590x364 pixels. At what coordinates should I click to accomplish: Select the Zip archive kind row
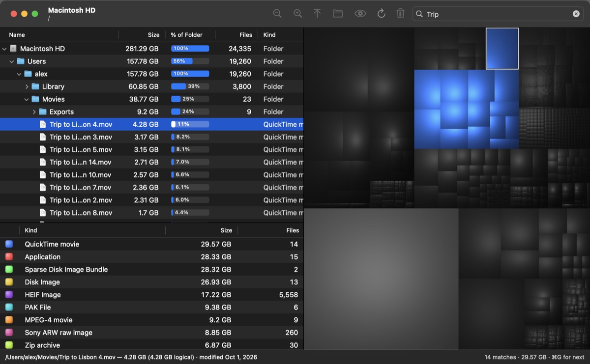152,345
